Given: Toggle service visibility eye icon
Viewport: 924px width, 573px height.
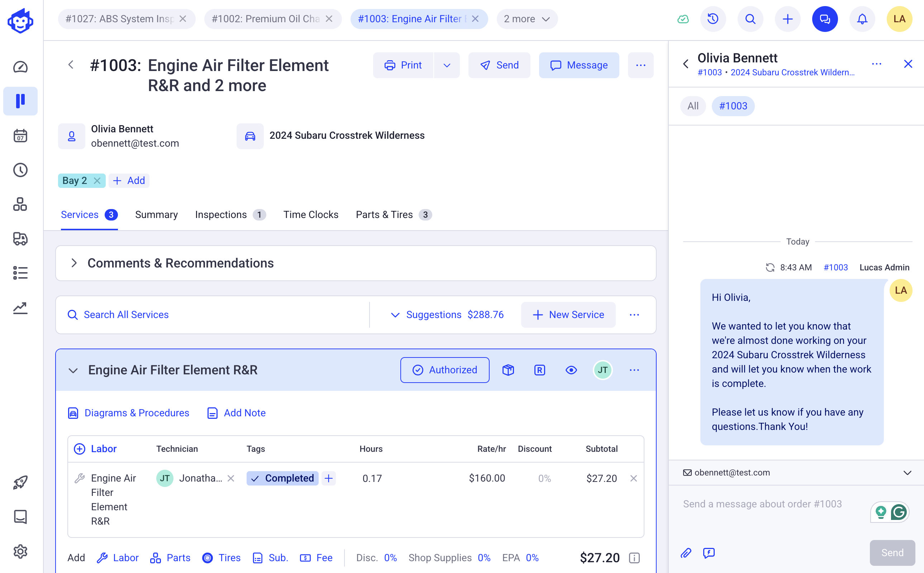Looking at the screenshot, I should coord(571,370).
